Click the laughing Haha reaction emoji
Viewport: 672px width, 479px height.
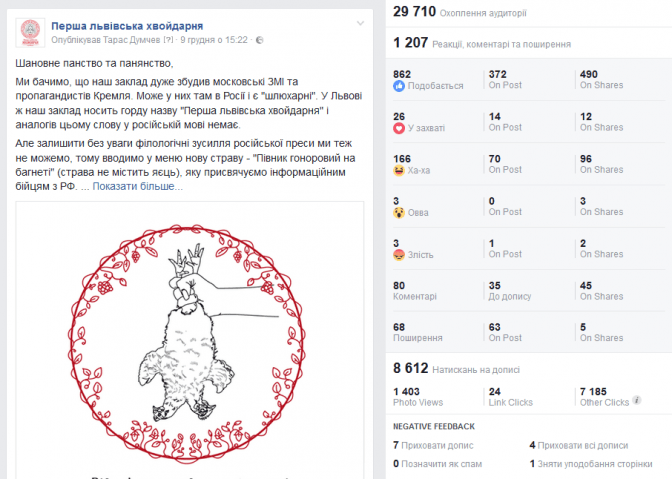tap(399, 171)
